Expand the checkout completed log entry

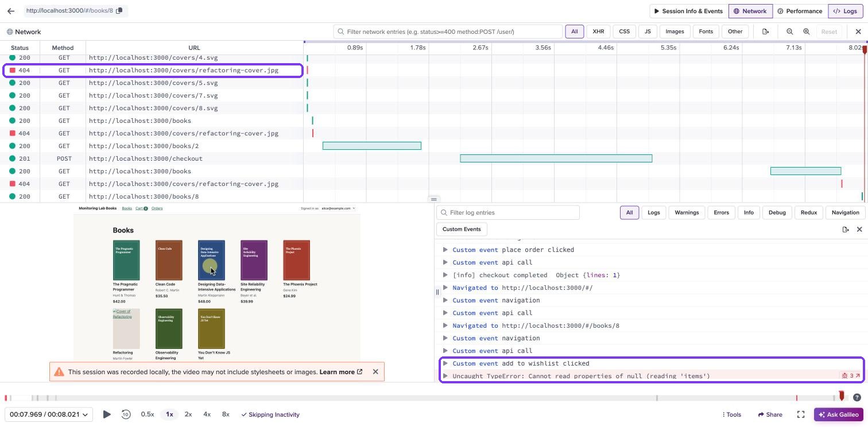coord(445,275)
